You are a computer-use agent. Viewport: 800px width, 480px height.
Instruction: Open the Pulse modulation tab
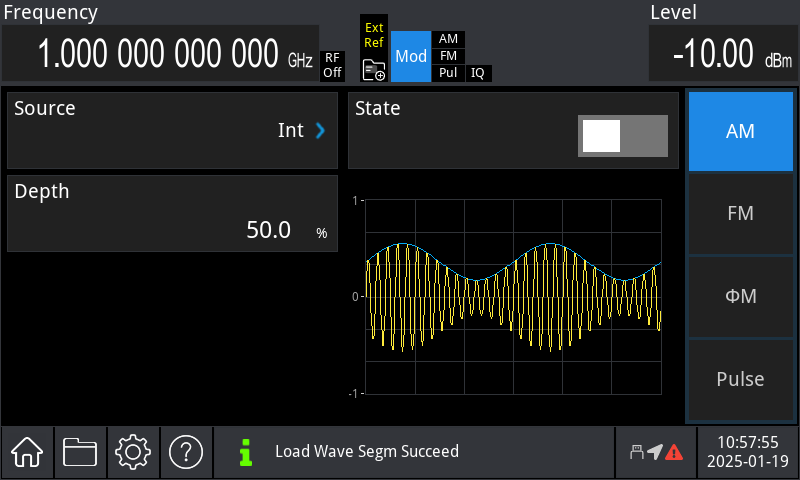click(x=739, y=380)
